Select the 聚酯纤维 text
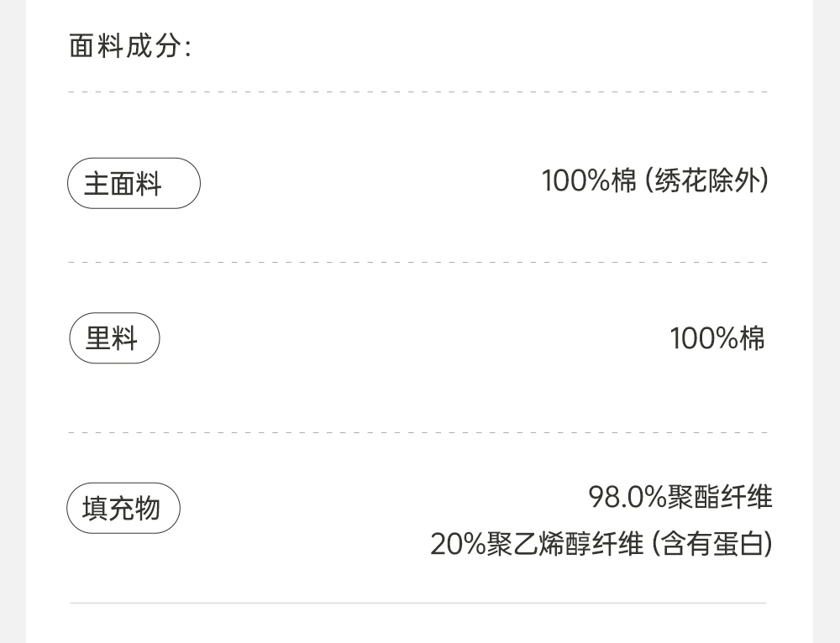 [x=720, y=497]
